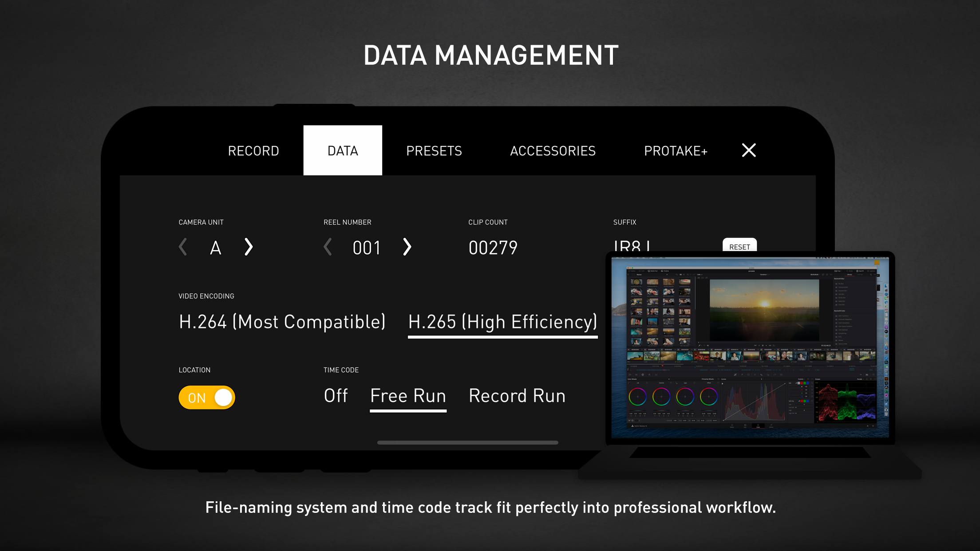This screenshot has width=980, height=551.
Task: Select H.264 (Most Compatible) encoding
Action: 282,322
